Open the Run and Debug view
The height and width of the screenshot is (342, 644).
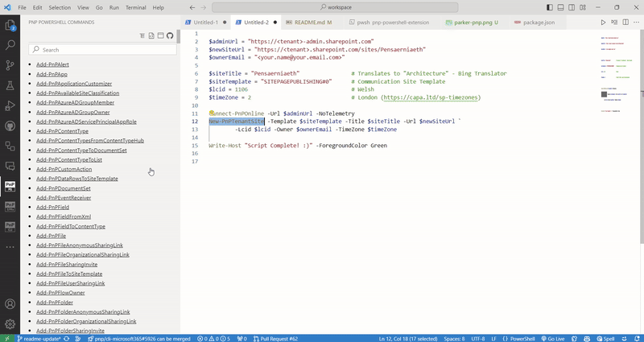click(x=10, y=105)
